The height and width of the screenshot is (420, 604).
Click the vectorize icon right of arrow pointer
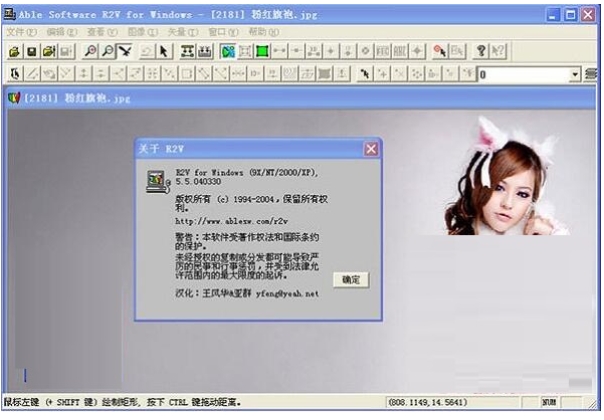pos(188,51)
